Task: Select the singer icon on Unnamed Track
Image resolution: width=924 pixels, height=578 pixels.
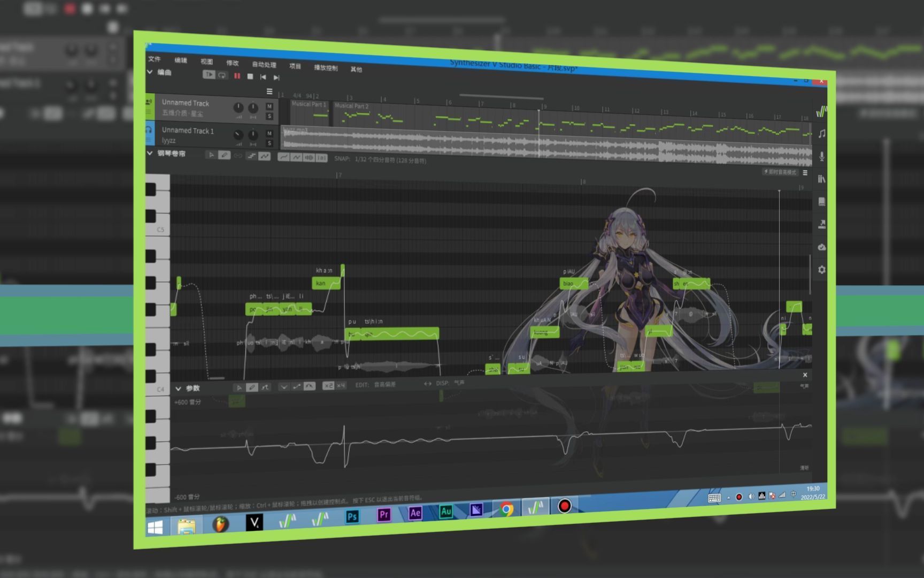Action: click(150, 101)
